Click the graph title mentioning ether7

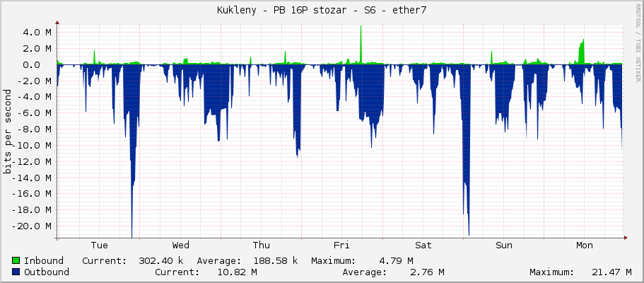pos(322,11)
